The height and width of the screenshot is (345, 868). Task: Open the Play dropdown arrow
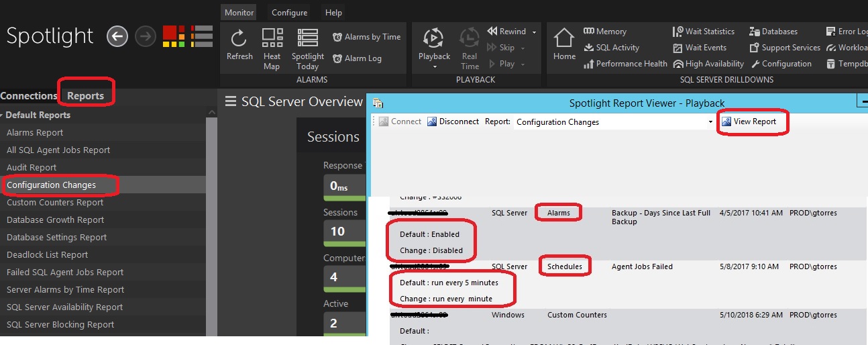pos(523,64)
